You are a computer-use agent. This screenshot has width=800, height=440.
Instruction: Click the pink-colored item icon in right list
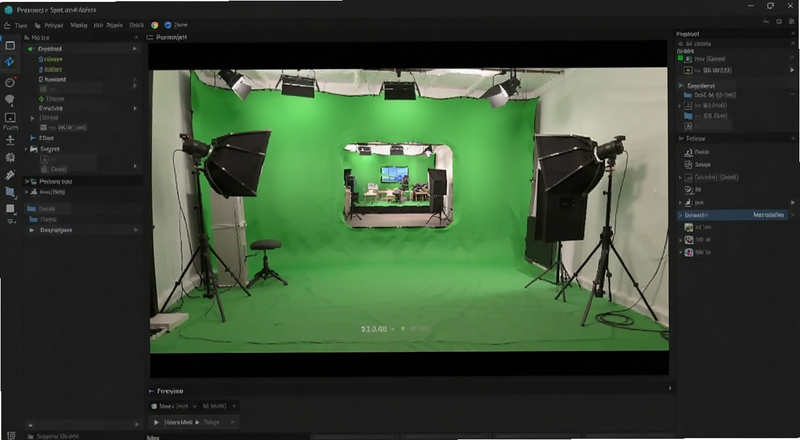(689, 252)
